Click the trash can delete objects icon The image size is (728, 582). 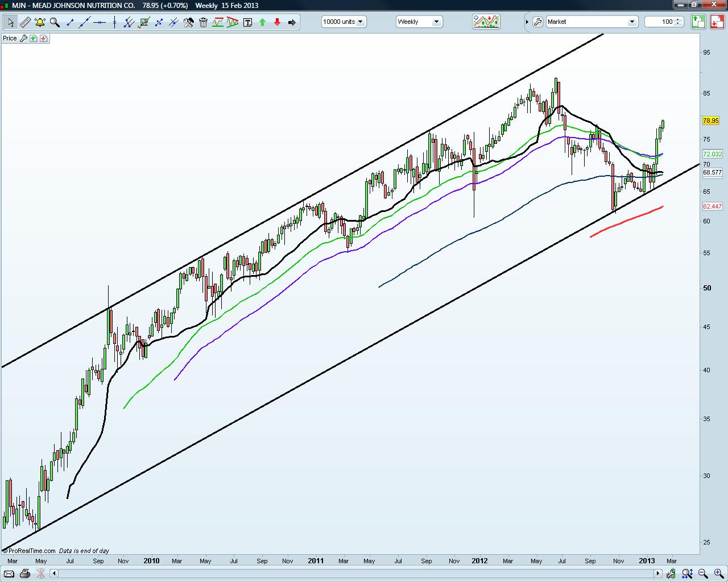203,22
